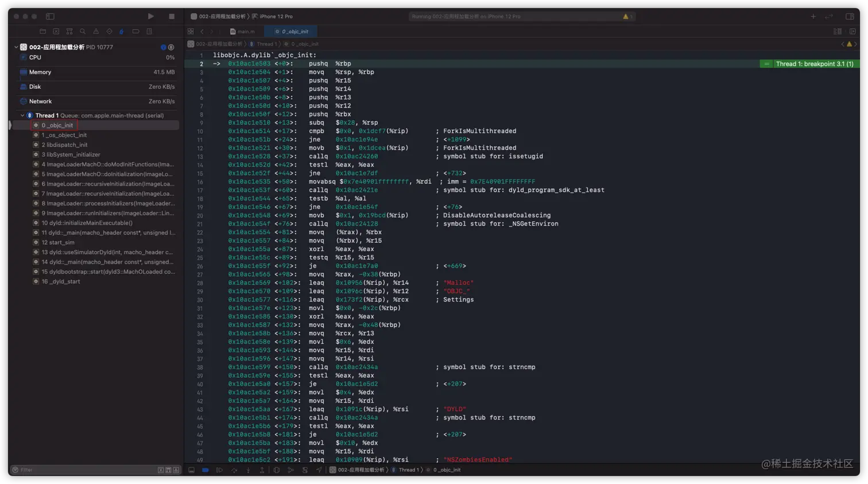Select stack frame 0 _objc_init
Viewport: 868px width, 484px height.
click(96, 125)
